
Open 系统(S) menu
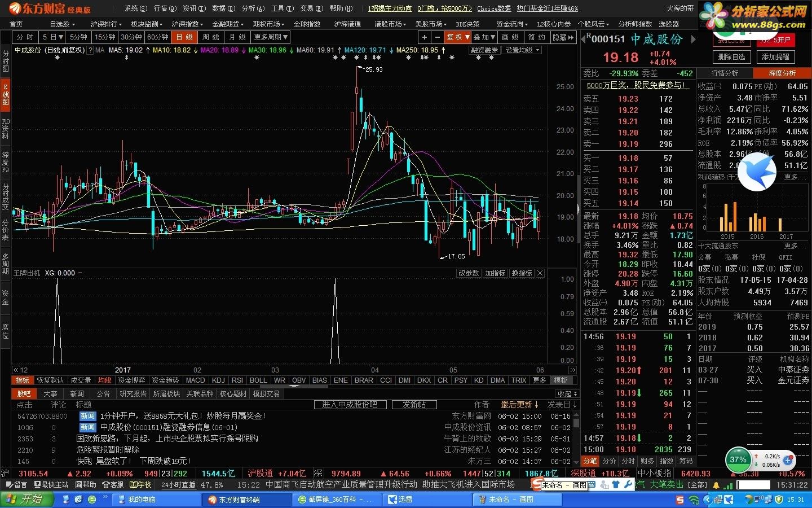(135, 8)
